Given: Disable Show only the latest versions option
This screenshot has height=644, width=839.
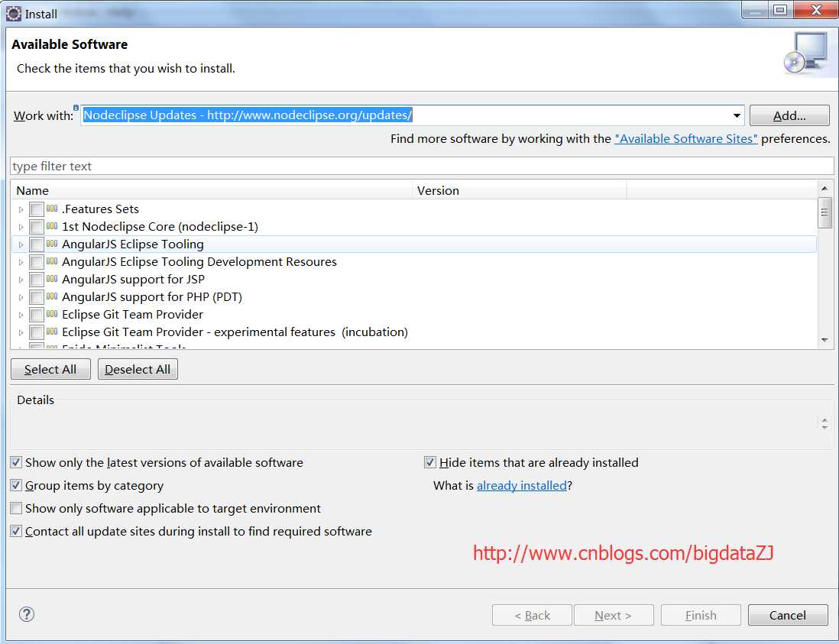Looking at the screenshot, I should click(17, 462).
